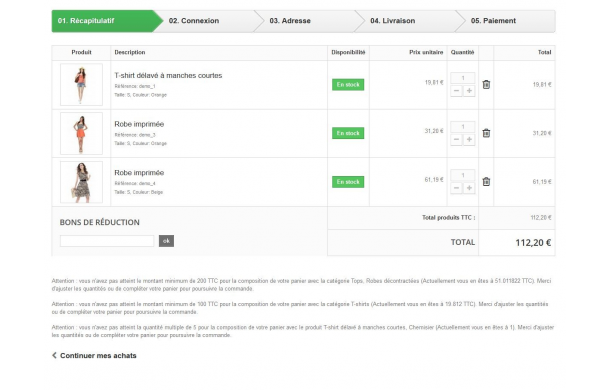
Task: Click quantity field of Robe imprimée demo_3 row
Action: (463, 126)
